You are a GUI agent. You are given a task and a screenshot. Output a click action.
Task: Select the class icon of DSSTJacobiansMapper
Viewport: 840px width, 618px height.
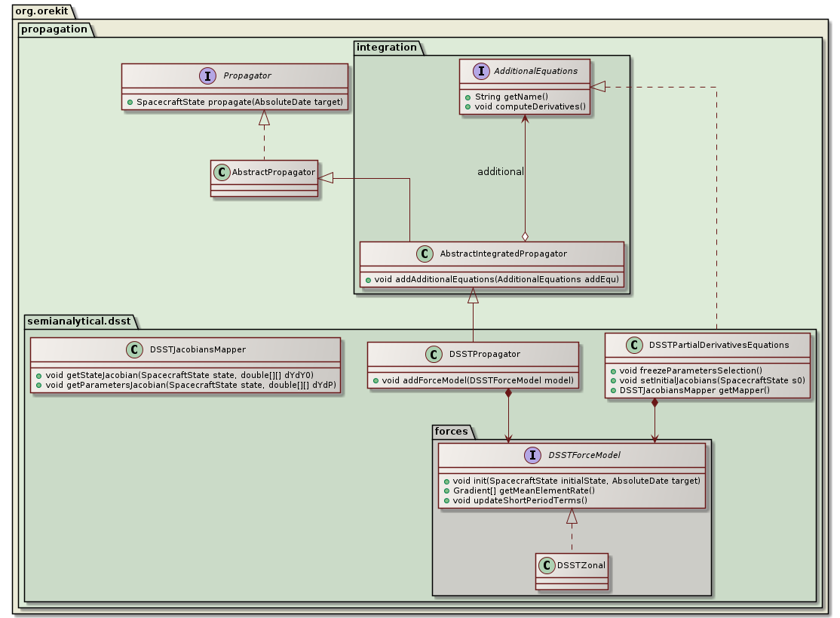point(135,349)
